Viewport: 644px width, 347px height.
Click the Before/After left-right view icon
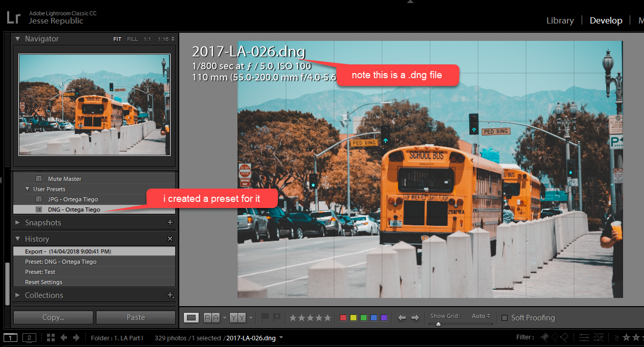[211, 318]
